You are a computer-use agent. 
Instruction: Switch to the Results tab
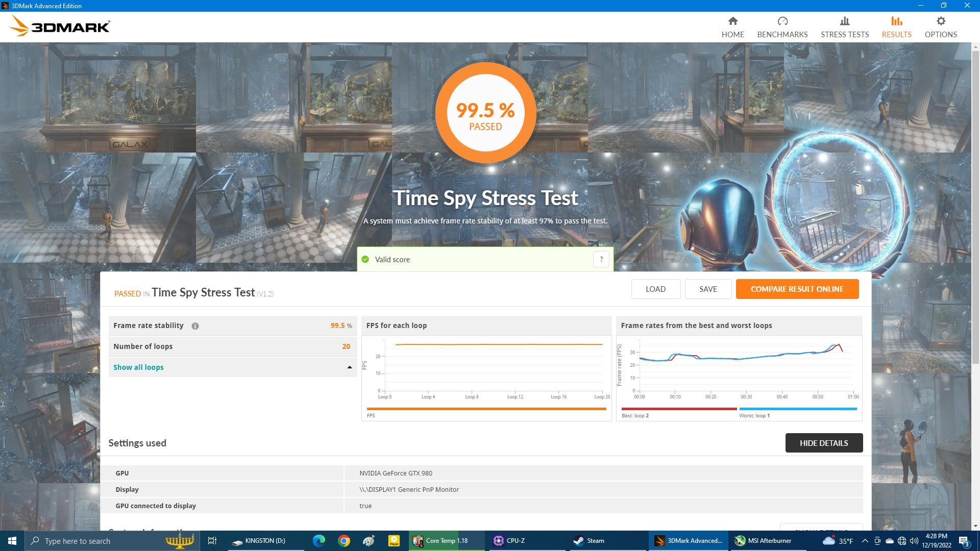(x=896, y=27)
